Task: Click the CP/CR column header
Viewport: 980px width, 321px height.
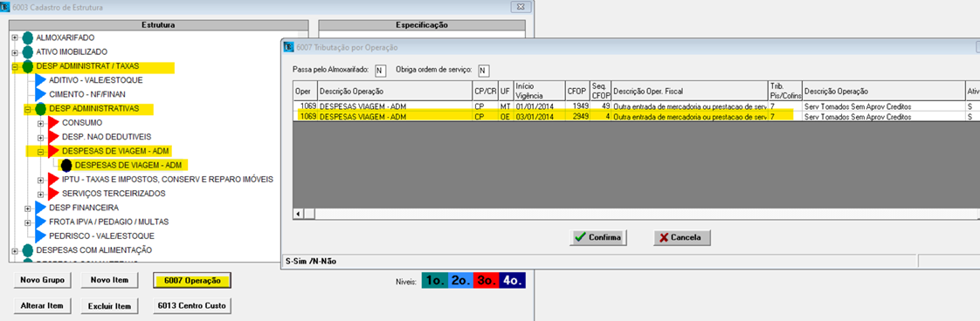Action: coord(486,92)
